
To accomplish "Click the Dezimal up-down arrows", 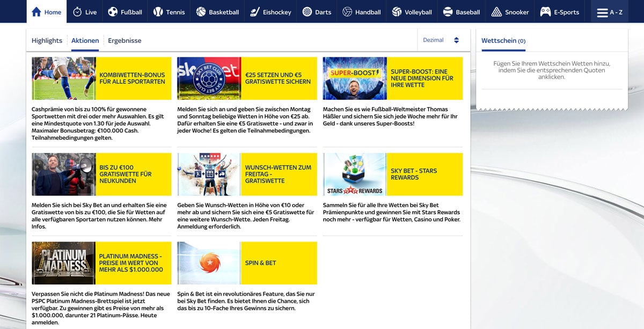I will point(457,40).
